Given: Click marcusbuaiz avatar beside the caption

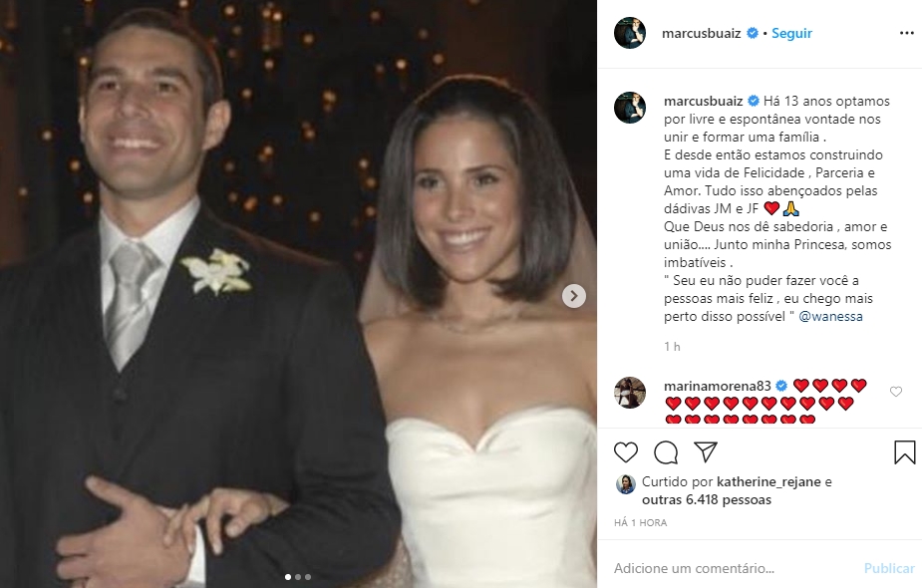Looking at the screenshot, I should (630, 108).
